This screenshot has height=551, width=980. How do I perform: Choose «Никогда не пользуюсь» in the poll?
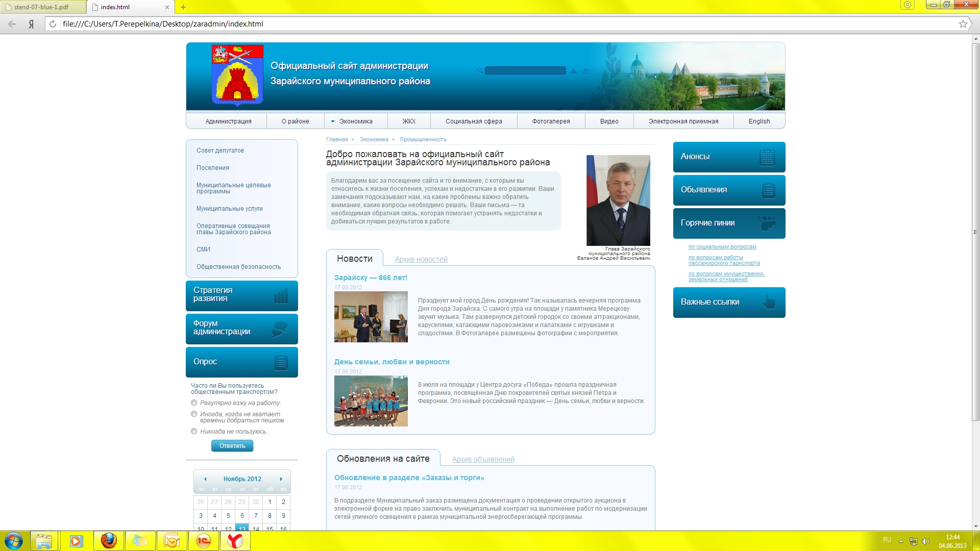[x=194, y=431]
